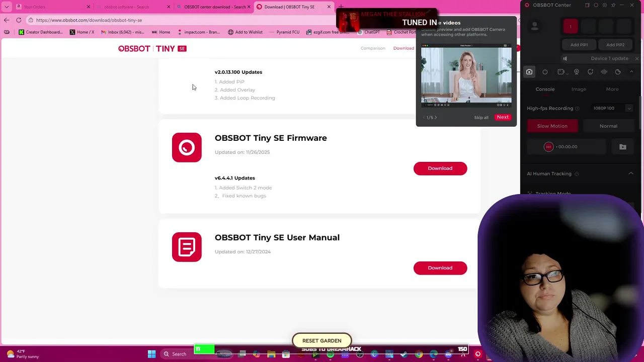Open the 1080P 100 resolution dropdown
The width and height of the screenshot is (644, 362).
(612, 108)
